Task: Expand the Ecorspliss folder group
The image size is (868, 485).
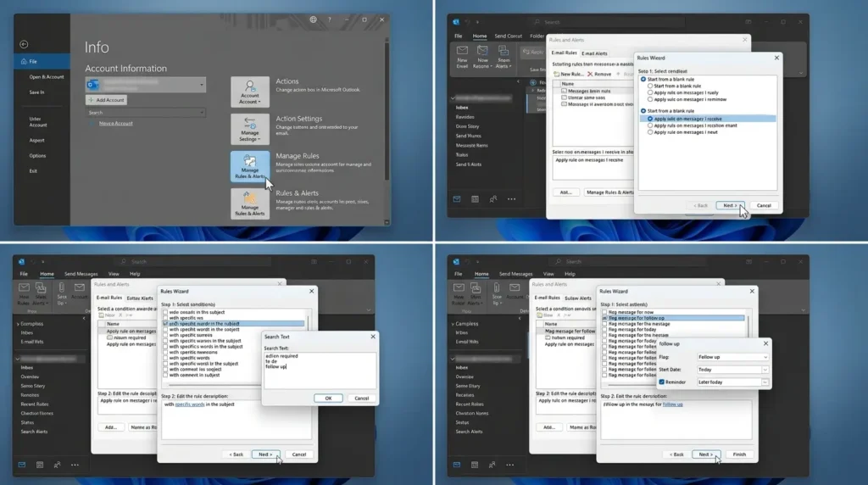Action: pyautogui.click(x=19, y=323)
